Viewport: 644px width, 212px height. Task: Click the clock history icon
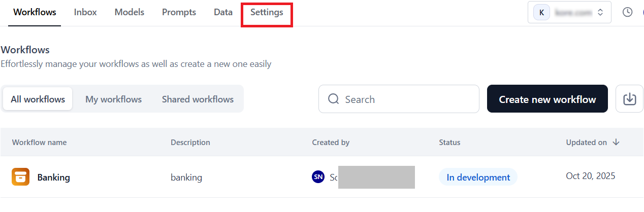point(627,12)
